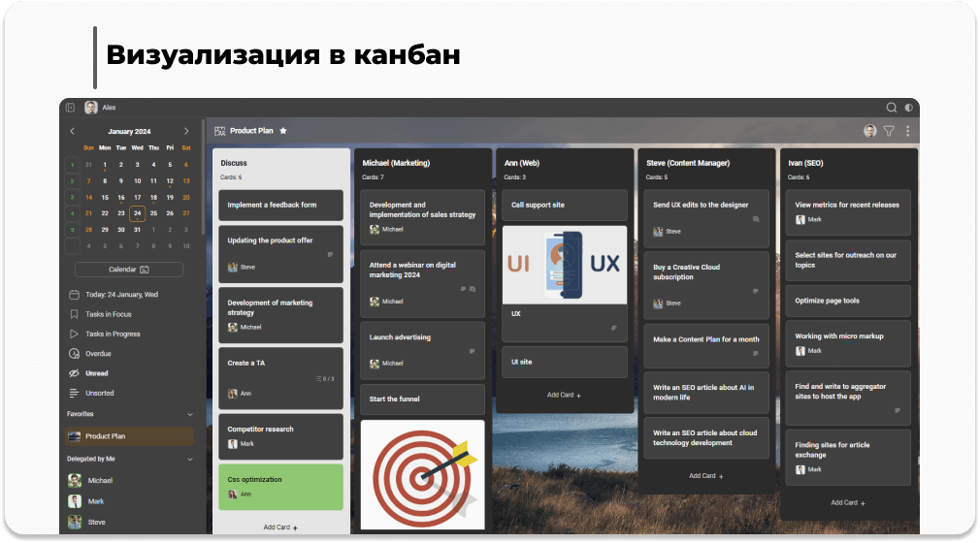Image resolution: width=980 pixels, height=543 pixels.
Task: Add a card to the Discuss column
Action: tap(280, 527)
